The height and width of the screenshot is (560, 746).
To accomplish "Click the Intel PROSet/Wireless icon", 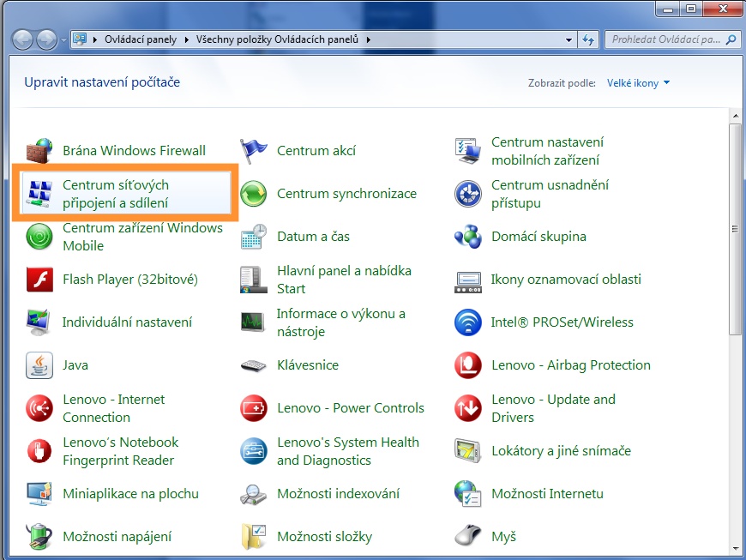I will [468, 322].
